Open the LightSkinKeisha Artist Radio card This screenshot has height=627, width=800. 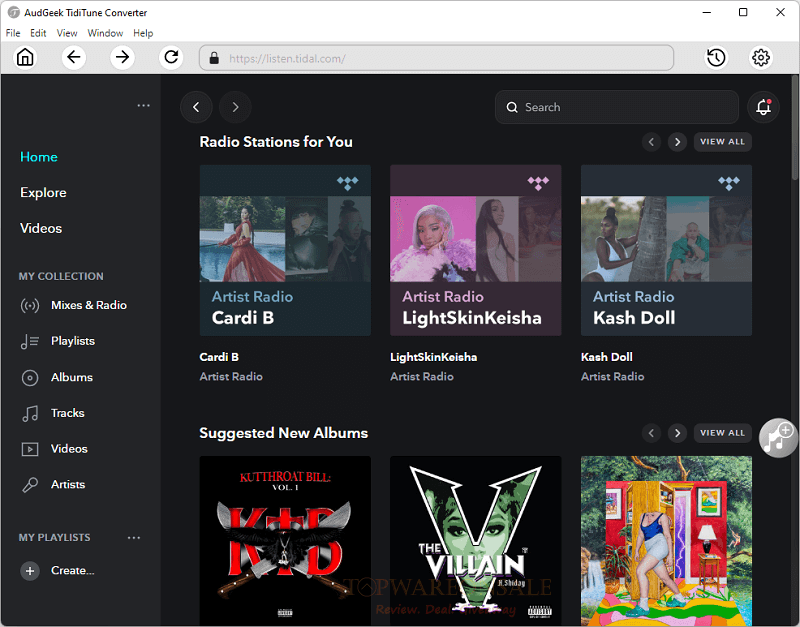point(476,250)
